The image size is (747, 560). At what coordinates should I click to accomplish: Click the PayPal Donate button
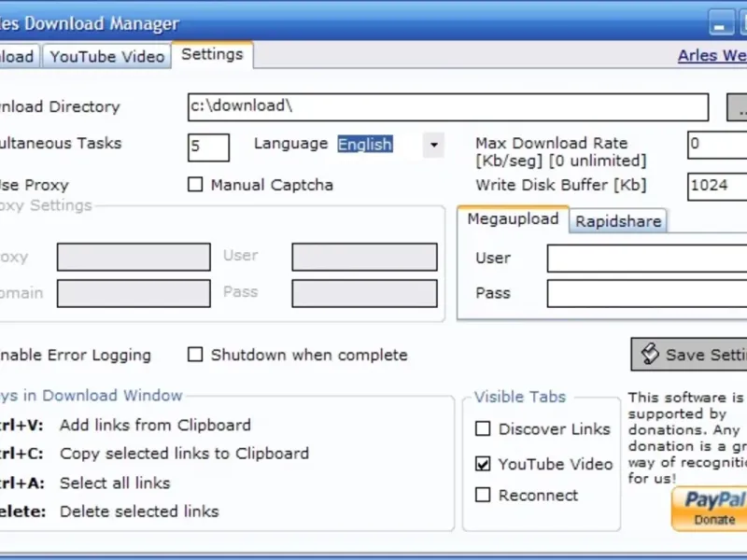710,509
